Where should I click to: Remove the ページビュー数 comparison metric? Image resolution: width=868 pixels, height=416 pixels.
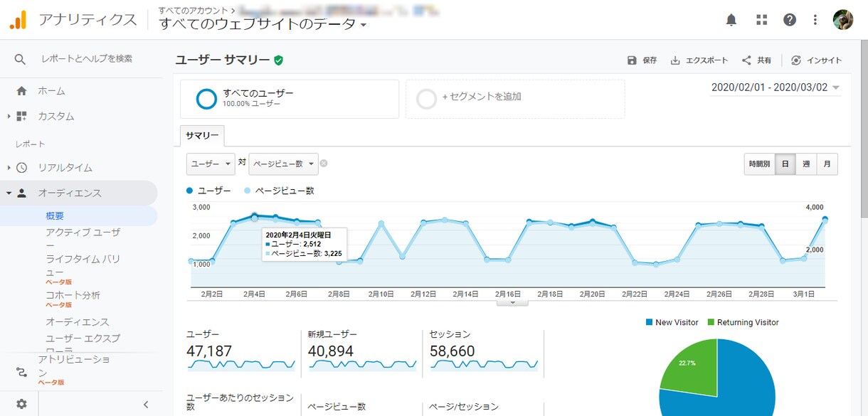click(324, 164)
